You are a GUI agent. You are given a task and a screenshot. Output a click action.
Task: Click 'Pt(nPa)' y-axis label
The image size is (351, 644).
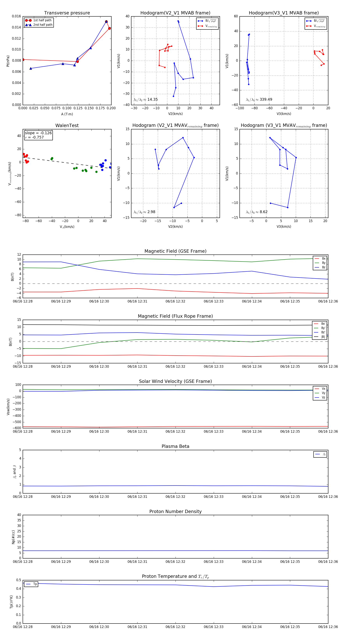point(8,61)
